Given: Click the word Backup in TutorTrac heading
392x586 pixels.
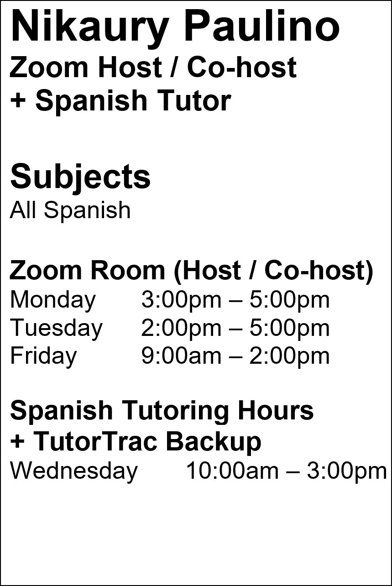Looking at the screenshot, I should click(x=213, y=441).
